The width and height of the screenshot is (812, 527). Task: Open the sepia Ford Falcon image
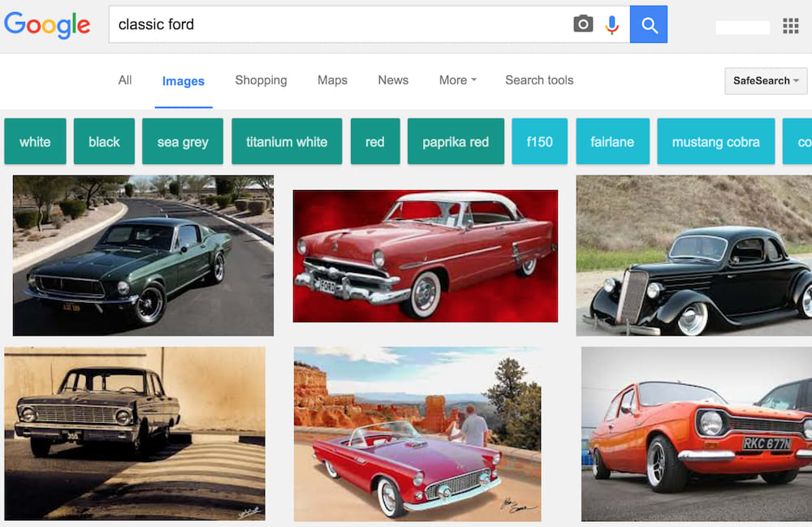(x=135, y=434)
